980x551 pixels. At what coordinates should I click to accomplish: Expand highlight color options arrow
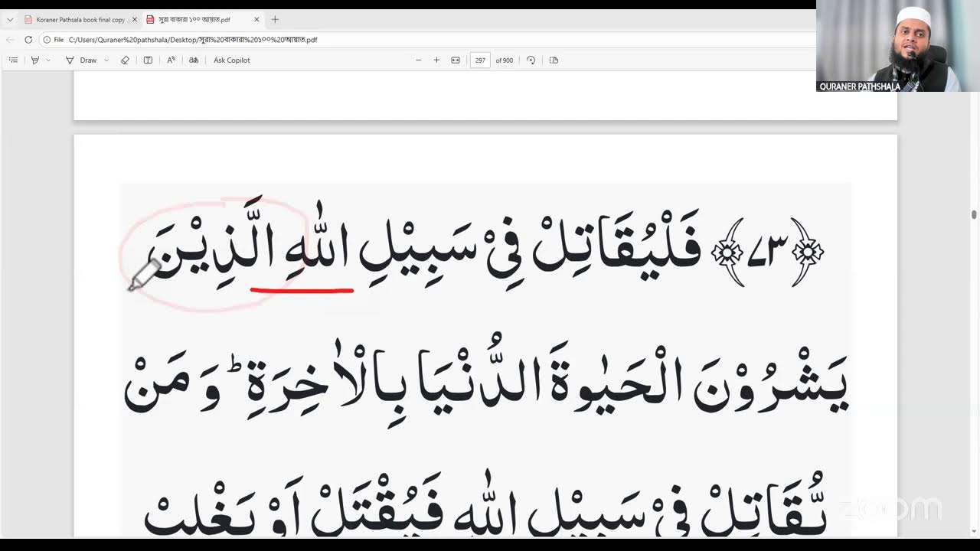[x=48, y=60]
